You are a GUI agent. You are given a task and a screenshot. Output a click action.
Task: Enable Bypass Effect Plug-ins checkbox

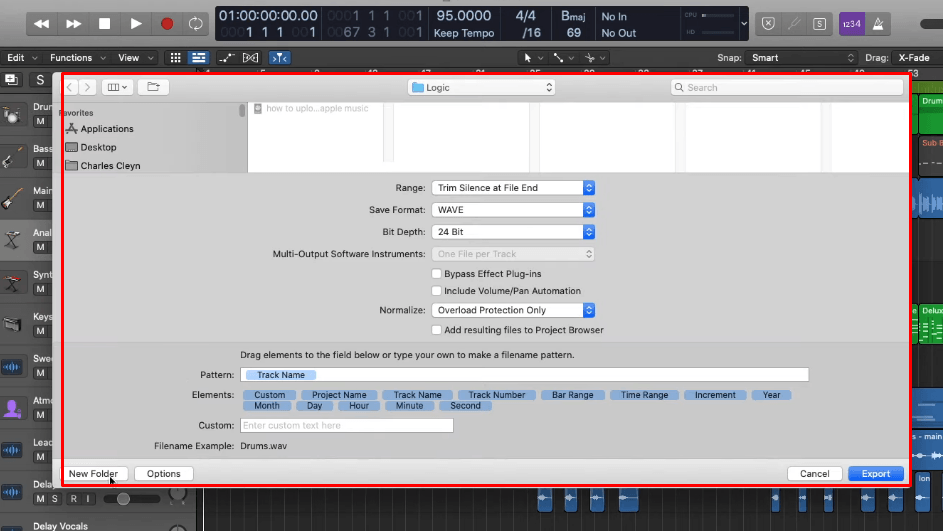tap(437, 274)
